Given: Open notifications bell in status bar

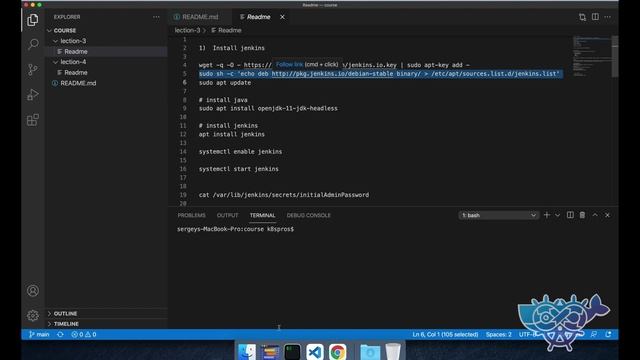Looking at the screenshot, I should coord(608,334).
